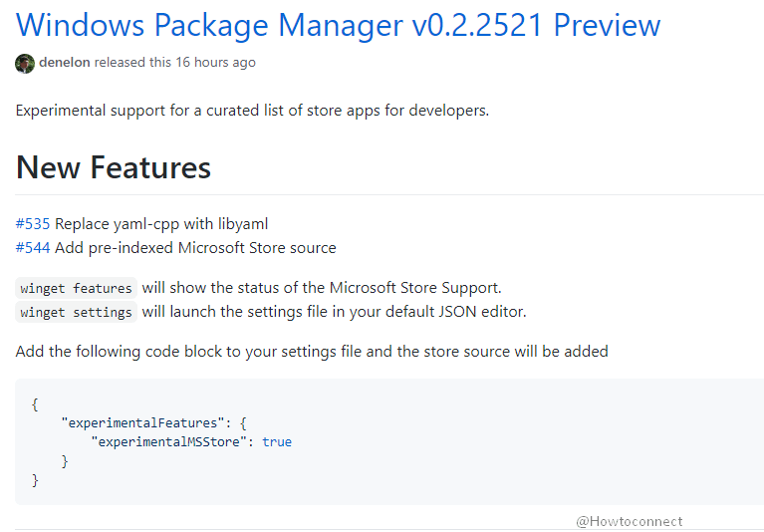Screen dimensions: 764x532
Task: Open pull request #544 link
Action: coord(33,248)
